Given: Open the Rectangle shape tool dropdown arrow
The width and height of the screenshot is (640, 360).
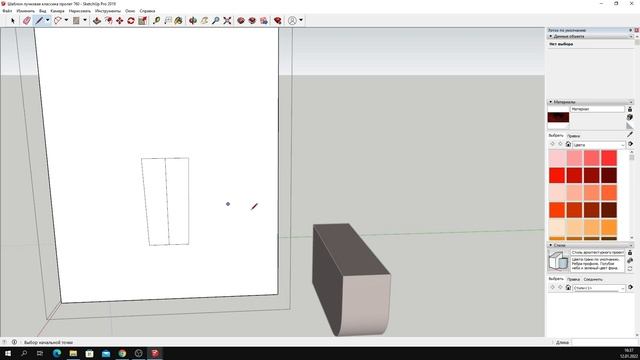Looking at the screenshot, I should point(85,20).
